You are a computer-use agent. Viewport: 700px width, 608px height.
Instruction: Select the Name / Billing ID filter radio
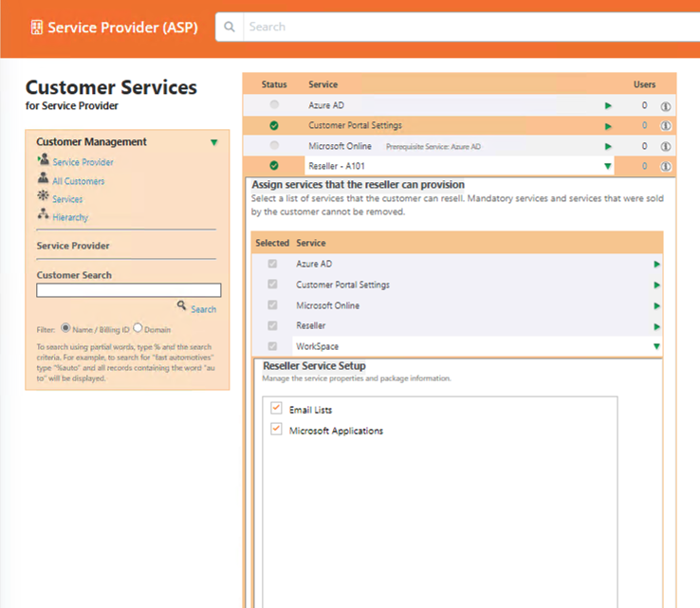[65, 328]
